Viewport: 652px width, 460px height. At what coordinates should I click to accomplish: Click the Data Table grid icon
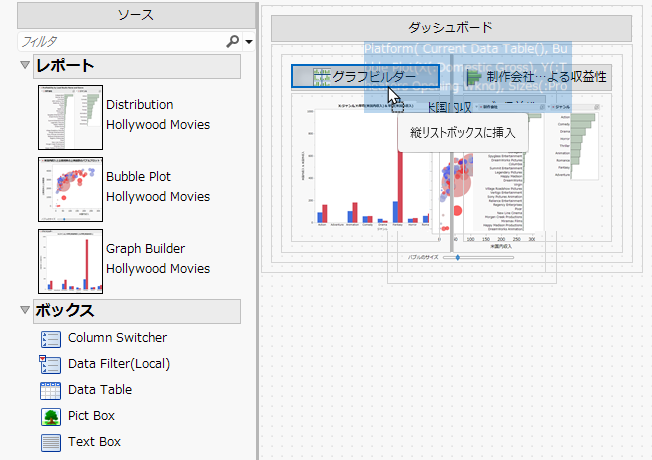(x=50, y=391)
